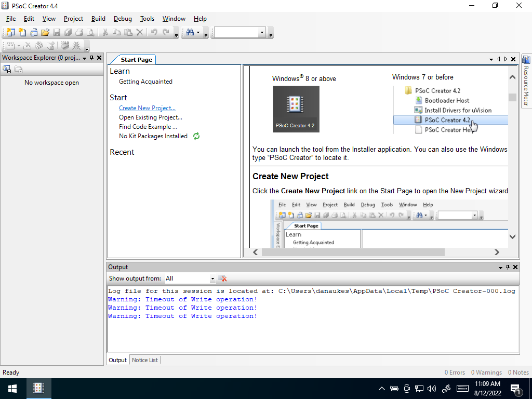Click the Copy icon in toolbar
The height and width of the screenshot is (399, 532).
[116, 32]
